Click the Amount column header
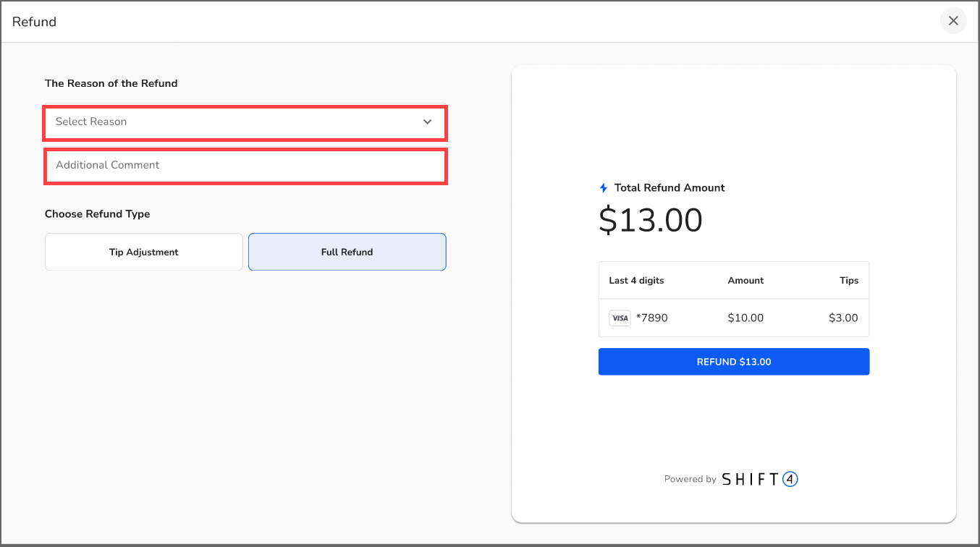980x547 pixels. (x=745, y=281)
